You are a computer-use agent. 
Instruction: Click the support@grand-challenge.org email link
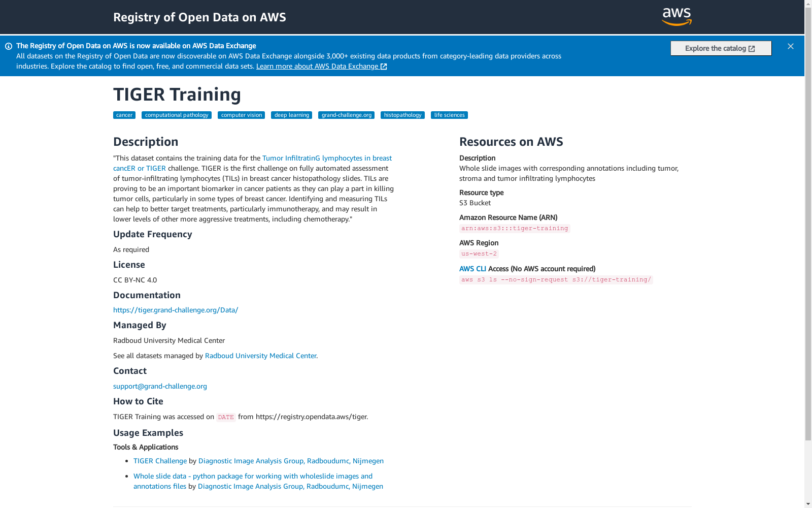[x=160, y=387]
